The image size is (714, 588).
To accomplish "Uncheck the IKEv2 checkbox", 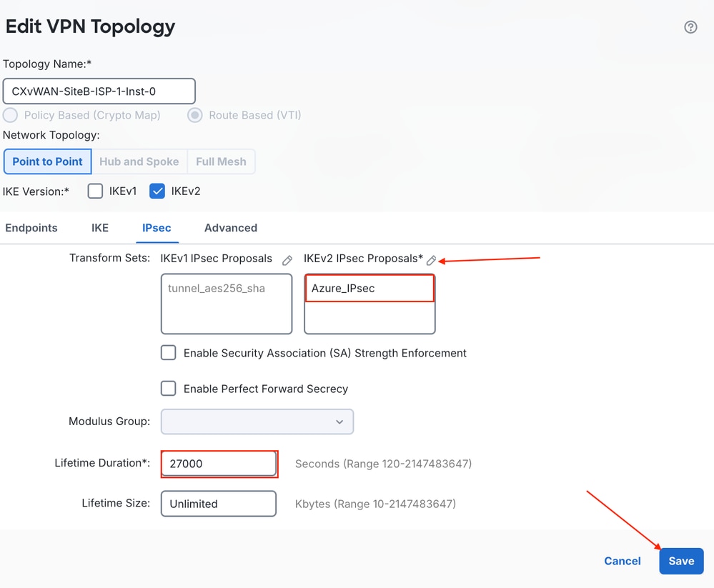I will pos(157,191).
